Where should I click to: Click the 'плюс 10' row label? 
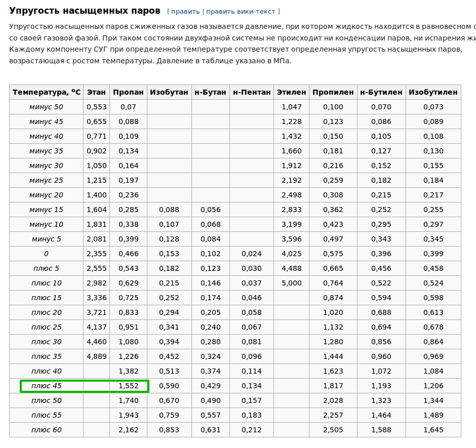[46, 283]
